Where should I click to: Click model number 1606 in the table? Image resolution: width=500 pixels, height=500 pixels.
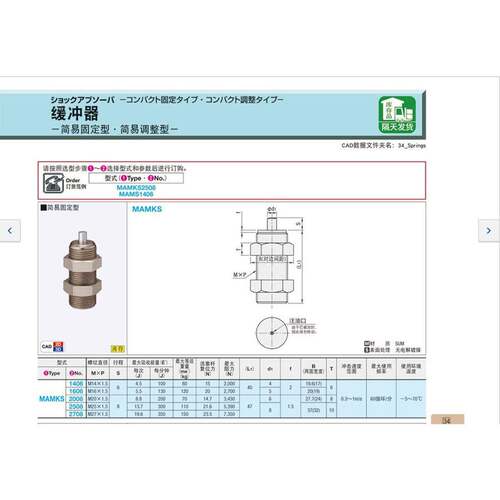click(76, 391)
